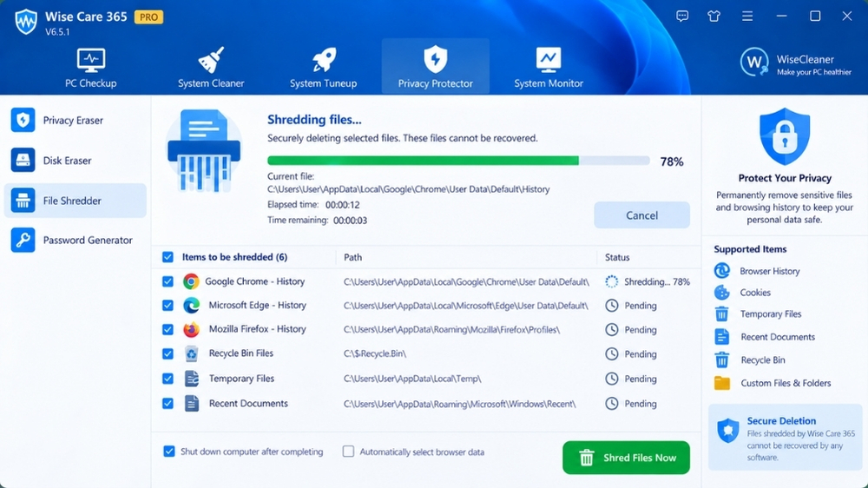Click the WiseCleaner account avatar icon

click(754, 62)
